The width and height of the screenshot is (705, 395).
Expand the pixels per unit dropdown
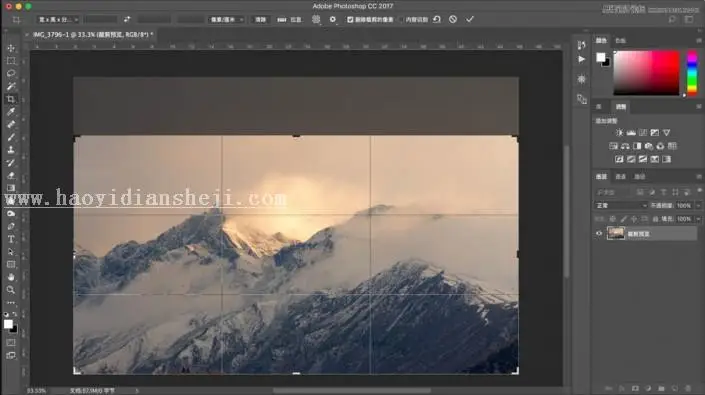point(226,20)
